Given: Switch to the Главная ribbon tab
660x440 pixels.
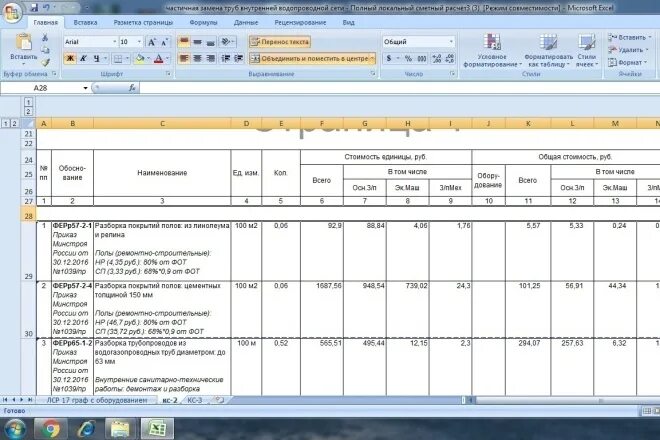Looking at the screenshot, I should (45, 23).
